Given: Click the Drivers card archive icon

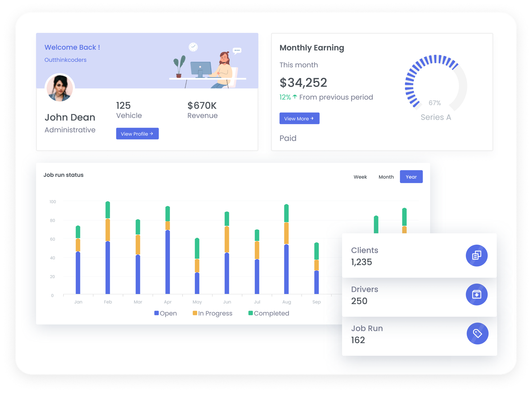Looking at the screenshot, I should point(476,294).
